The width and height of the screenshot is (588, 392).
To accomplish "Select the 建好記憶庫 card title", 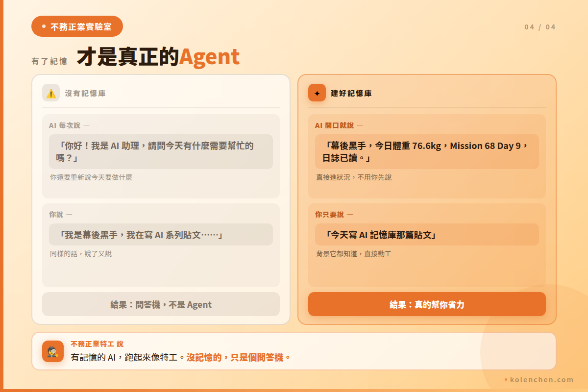I will tap(351, 93).
